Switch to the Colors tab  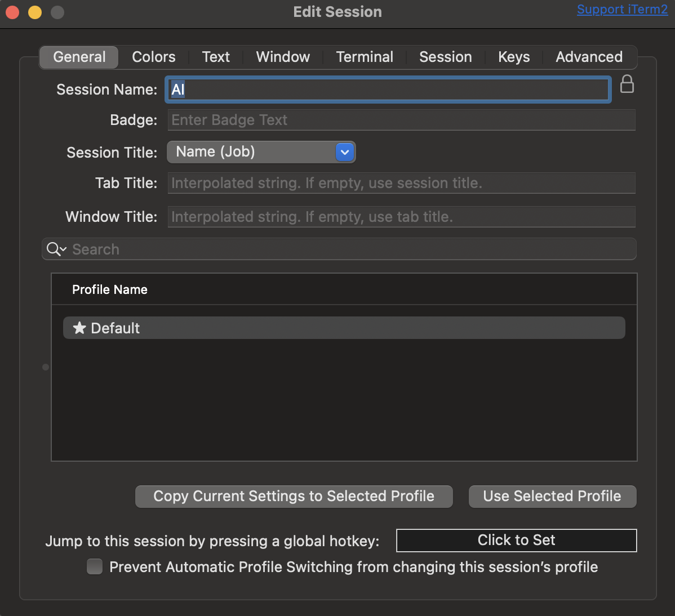pos(153,57)
